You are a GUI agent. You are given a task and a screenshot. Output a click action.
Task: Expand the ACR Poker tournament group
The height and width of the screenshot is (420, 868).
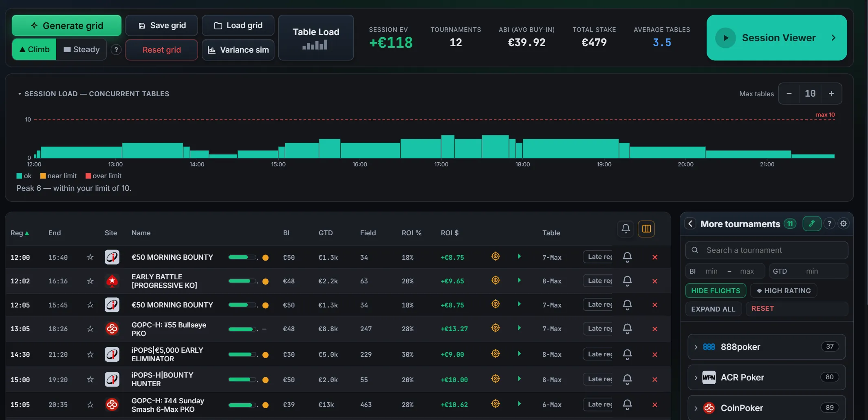[767, 377]
